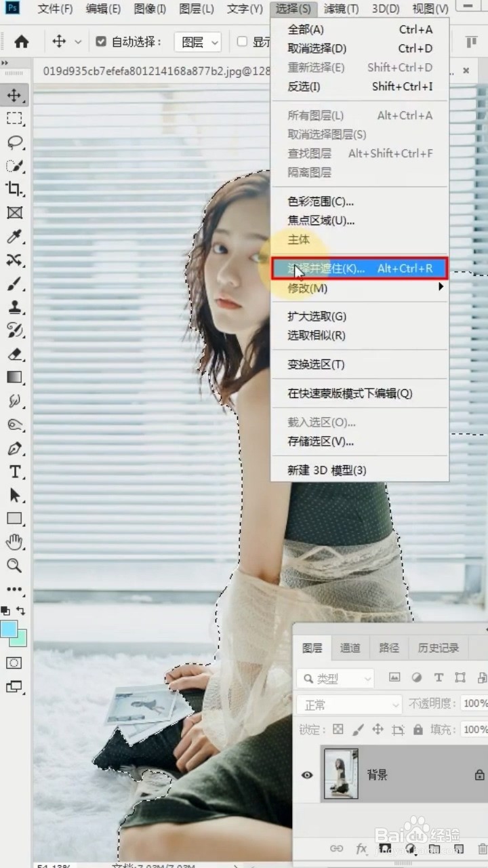
Task: Click the foreground color swatch
Action: (x=9, y=629)
